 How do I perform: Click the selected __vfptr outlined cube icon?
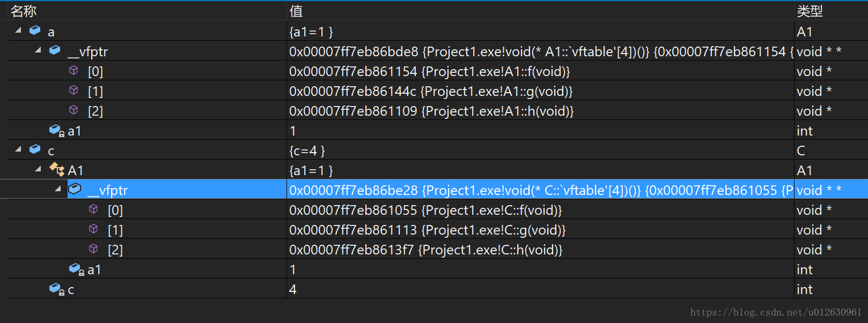click(75, 189)
